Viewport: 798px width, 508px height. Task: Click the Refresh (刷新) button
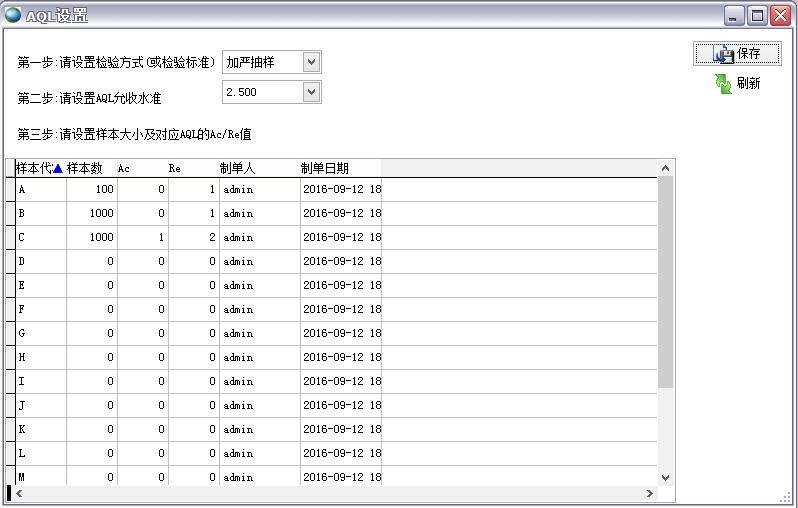[737, 84]
